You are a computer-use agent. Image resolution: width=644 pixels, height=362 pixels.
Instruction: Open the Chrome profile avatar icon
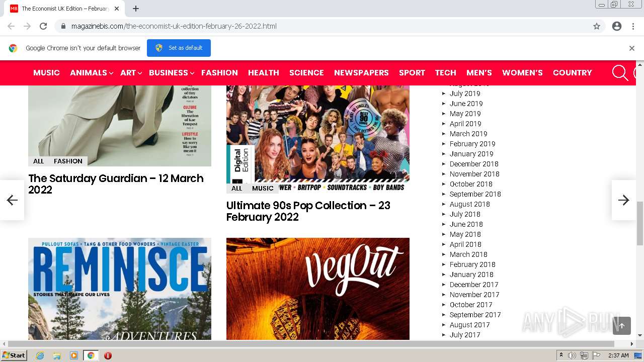617,26
